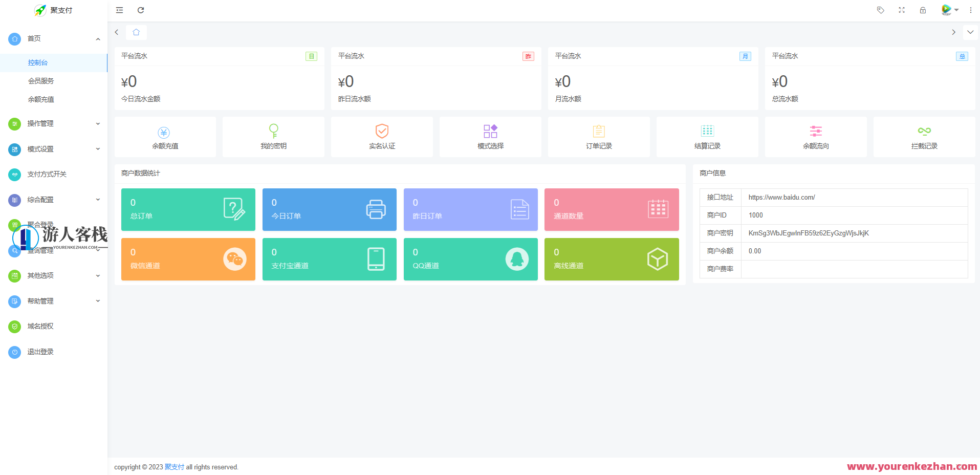Click 退出登录 in sidebar
This screenshot has height=475, width=980.
(x=40, y=352)
